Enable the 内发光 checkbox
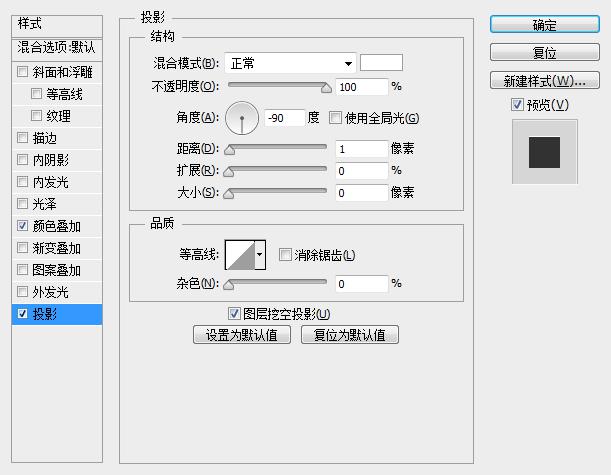This screenshot has height=475, width=611. coord(23,181)
